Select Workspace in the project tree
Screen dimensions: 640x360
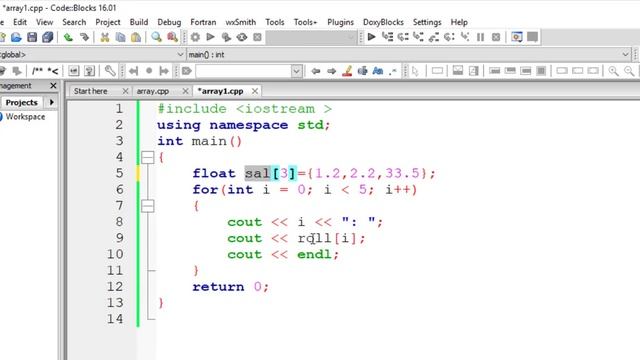pos(25,117)
